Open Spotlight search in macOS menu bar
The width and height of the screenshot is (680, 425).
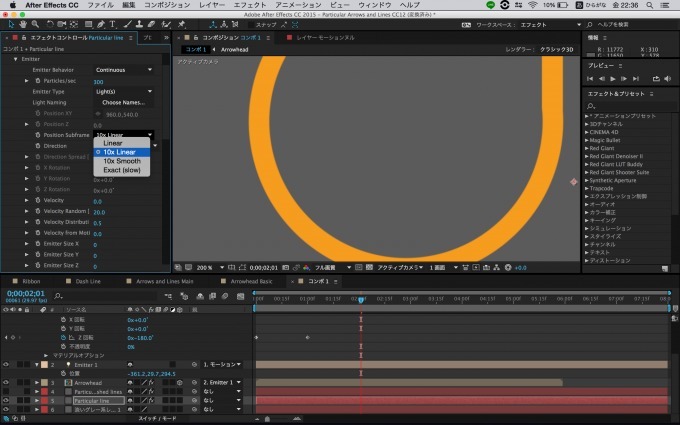[651, 5]
